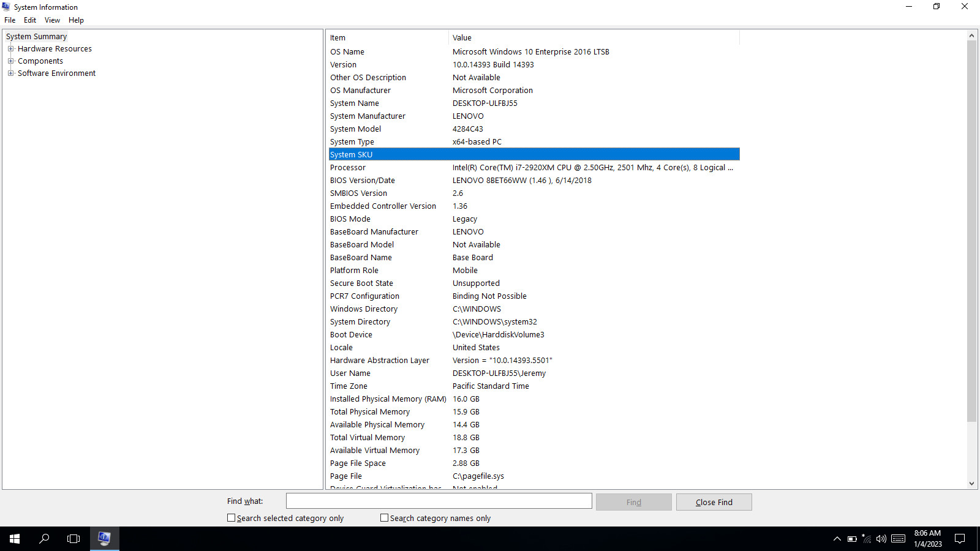Enable 'Search selected category only' checkbox

[231, 518]
